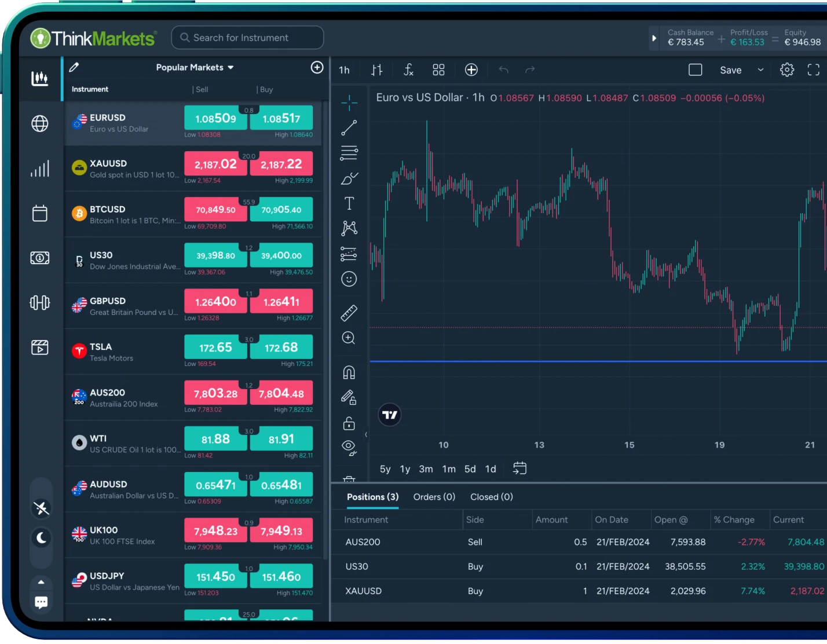The height and width of the screenshot is (644, 827).
Task: Open the indicators function panel on the chart toolbar
Action: pyautogui.click(x=408, y=69)
